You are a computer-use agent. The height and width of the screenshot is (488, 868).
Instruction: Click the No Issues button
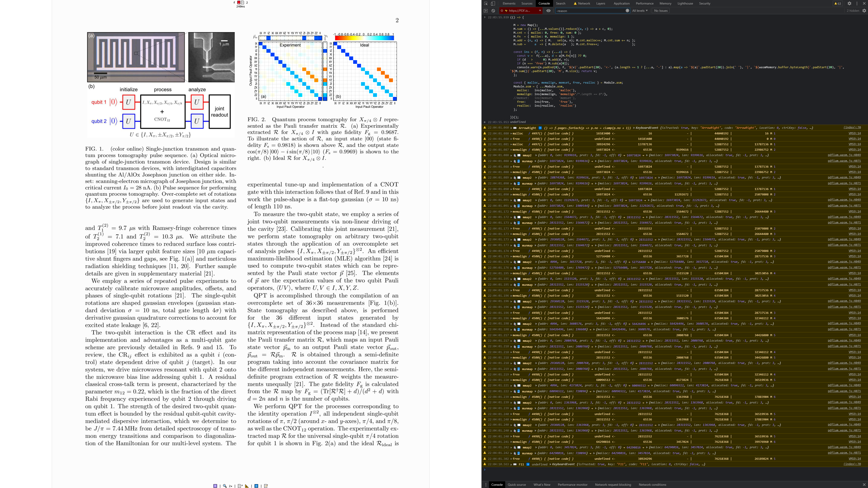point(660,11)
